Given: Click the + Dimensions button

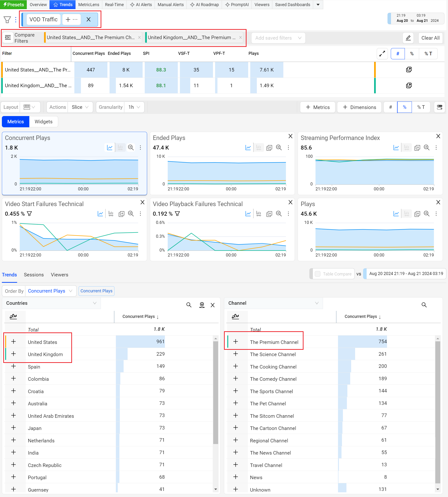Looking at the screenshot, I should [359, 107].
